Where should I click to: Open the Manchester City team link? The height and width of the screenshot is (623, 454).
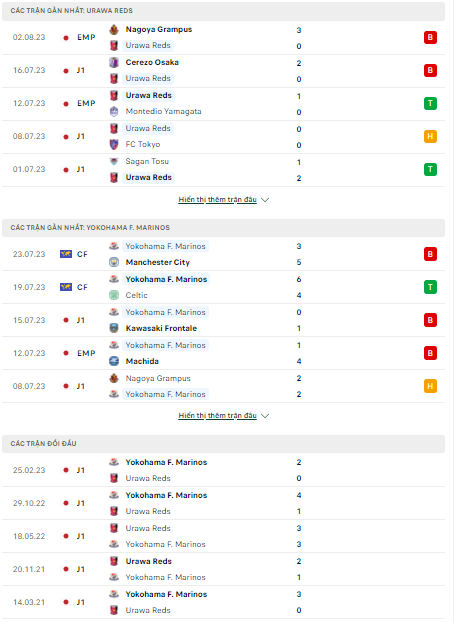158,262
